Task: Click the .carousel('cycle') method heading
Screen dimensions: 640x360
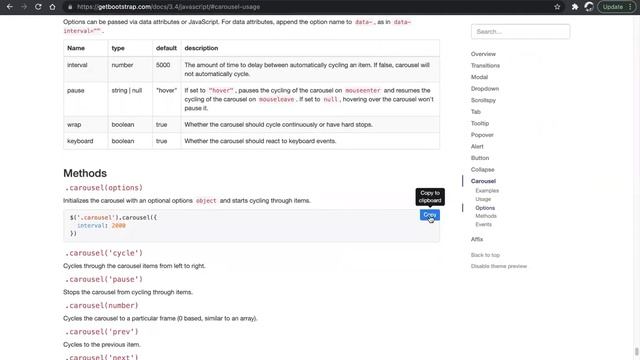Action: coord(104,253)
